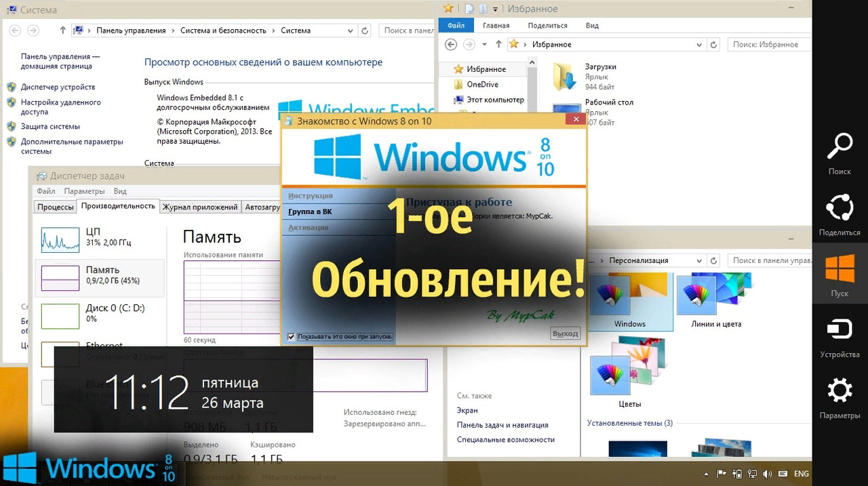
Task: Open Вид menu in Task Manager
Action: click(x=120, y=191)
